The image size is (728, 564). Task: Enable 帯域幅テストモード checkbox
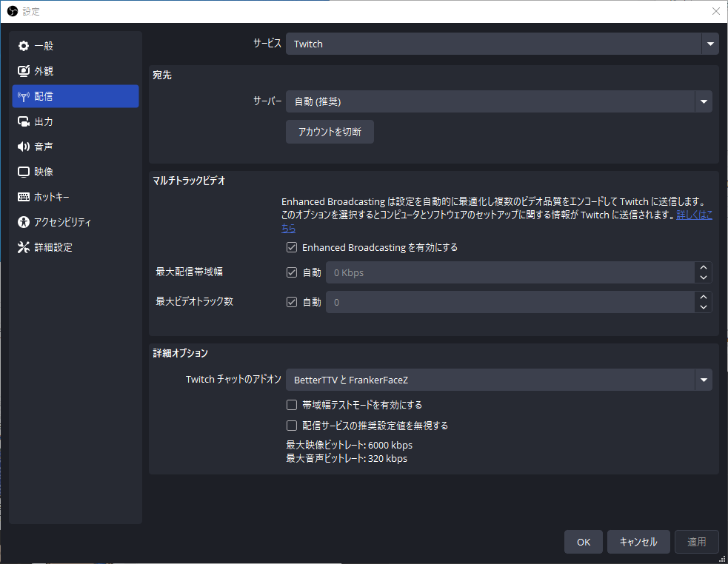pyautogui.click(x=292, y=405)
